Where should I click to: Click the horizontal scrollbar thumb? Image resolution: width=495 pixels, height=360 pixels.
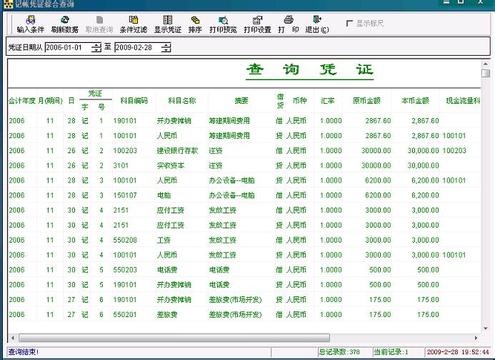[x=174, y=338]
